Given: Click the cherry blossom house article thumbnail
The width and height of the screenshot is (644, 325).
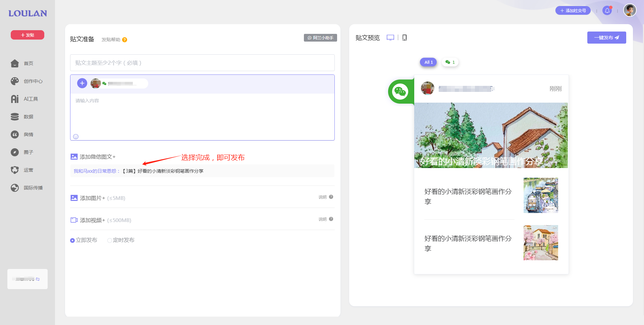Looking at the screenshot, I should pos(541,242).
